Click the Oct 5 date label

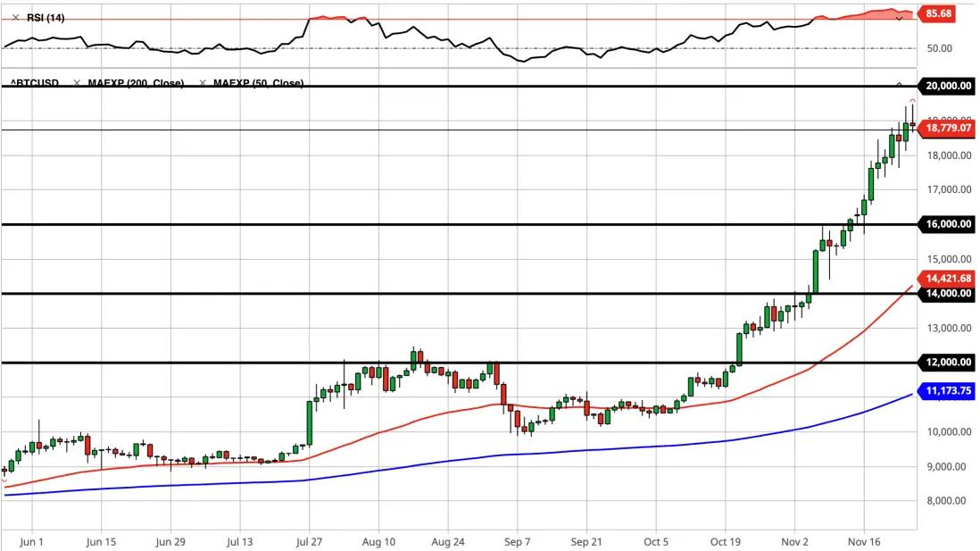pyautogui.click(x=656, y=541)
